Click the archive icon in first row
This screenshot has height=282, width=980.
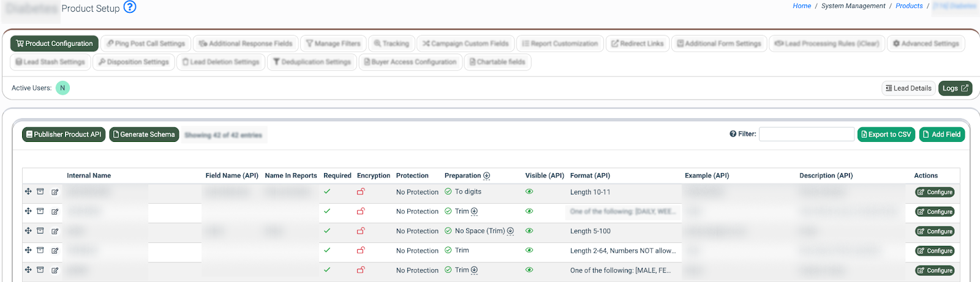40,191
